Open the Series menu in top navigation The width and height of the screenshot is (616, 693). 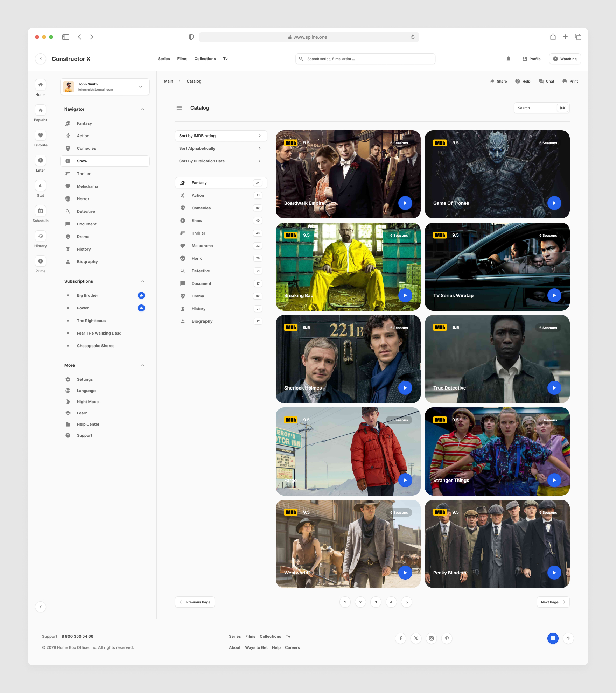[x=164, y=59]
